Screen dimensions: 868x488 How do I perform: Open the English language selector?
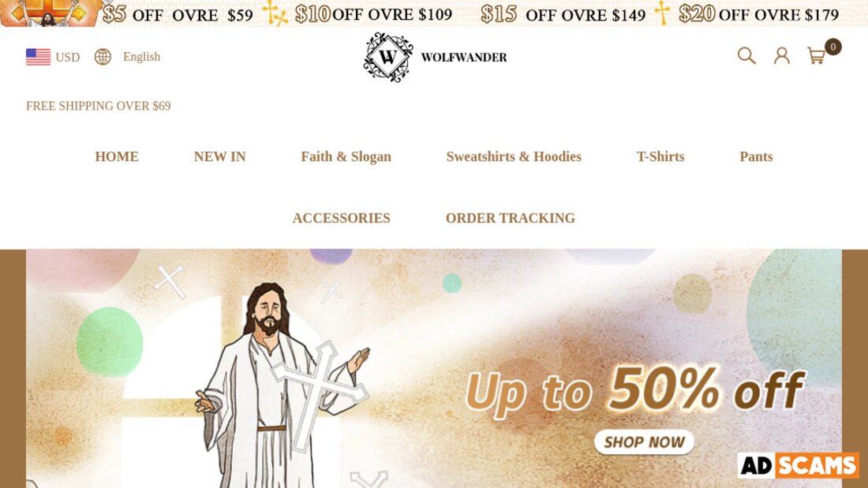click(x=142, y=57)
